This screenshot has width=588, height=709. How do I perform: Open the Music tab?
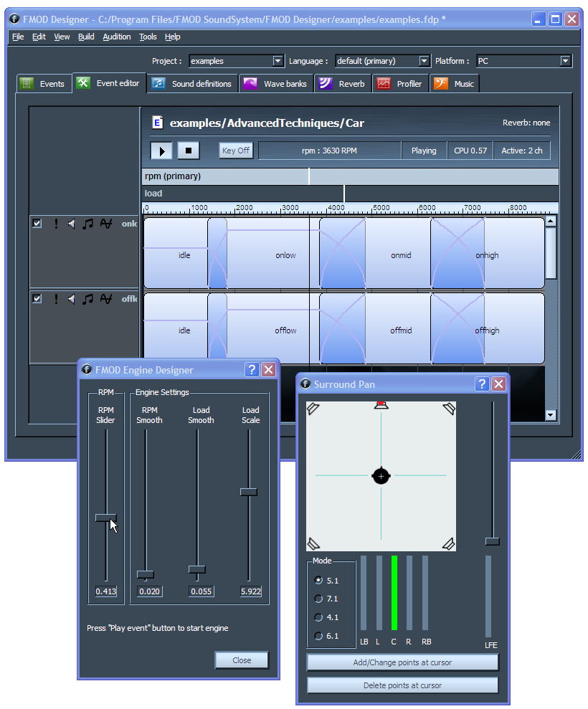454,84
